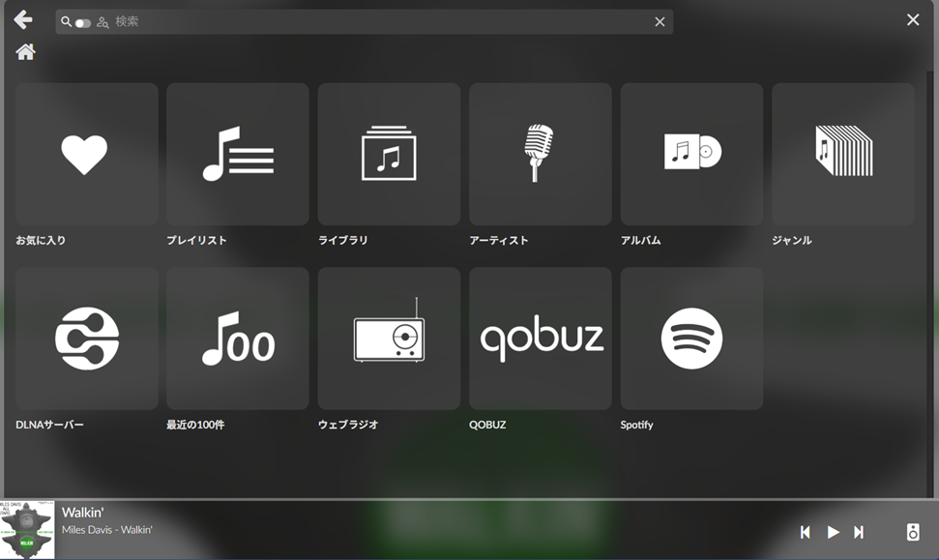
Task: Click the track title Walkin'
Action: click(82, 513)
